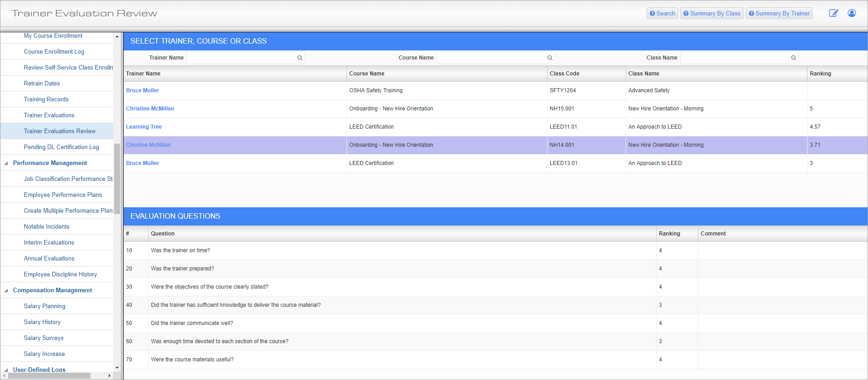Screen dimensions: 868x380
Task: Click the Search help button
Action: point(662,13)
